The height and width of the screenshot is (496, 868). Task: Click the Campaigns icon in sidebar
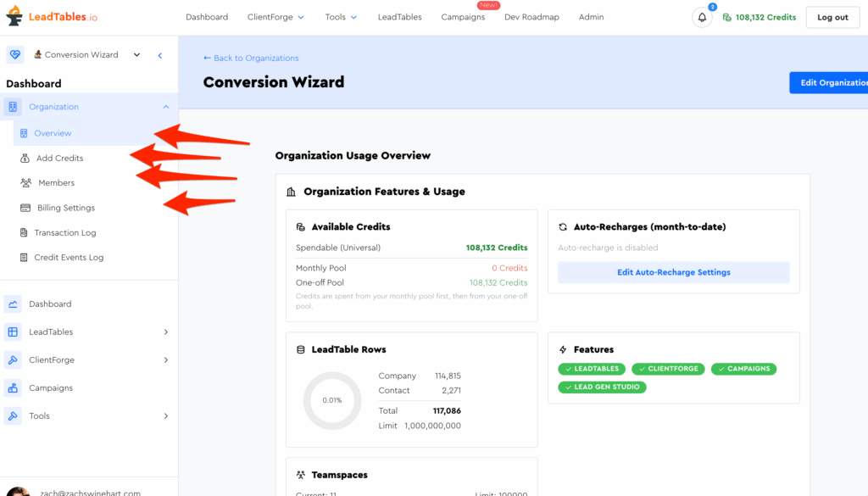[x=13, y=388]
